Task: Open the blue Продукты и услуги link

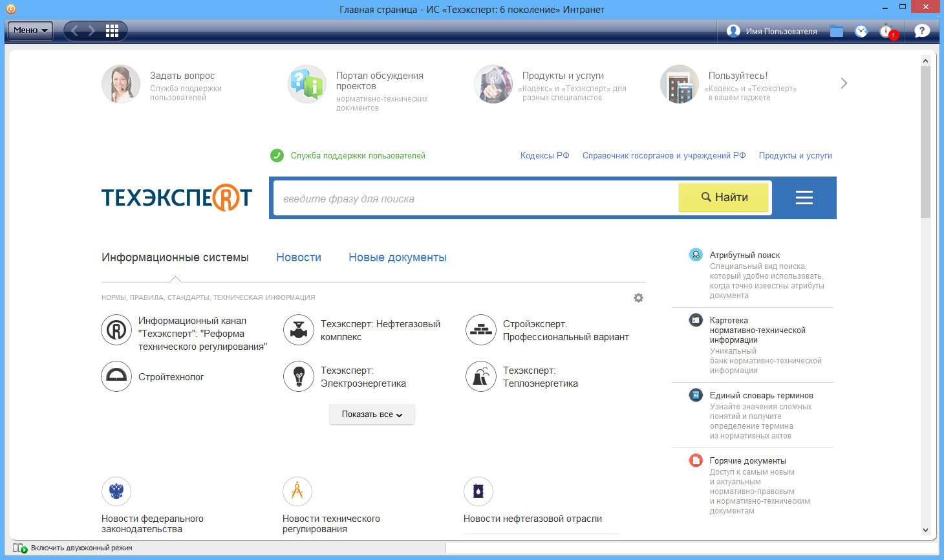Action: point(795,155)
